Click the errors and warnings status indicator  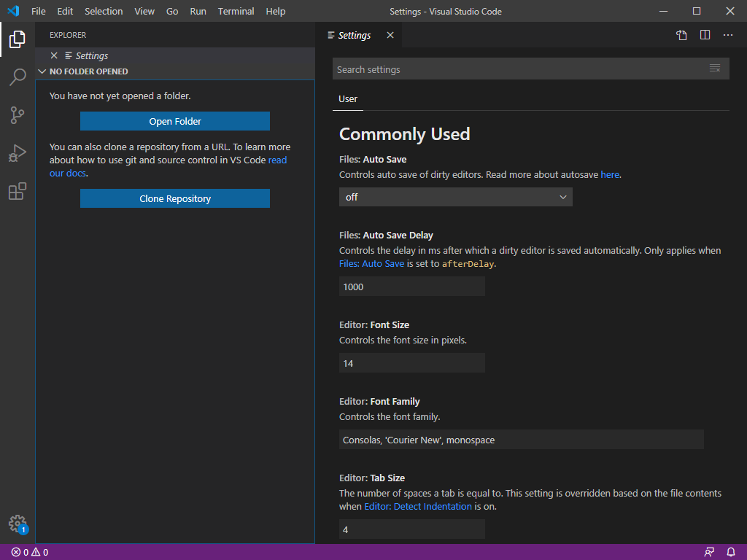pyautogui.click(x=30, y=553)
